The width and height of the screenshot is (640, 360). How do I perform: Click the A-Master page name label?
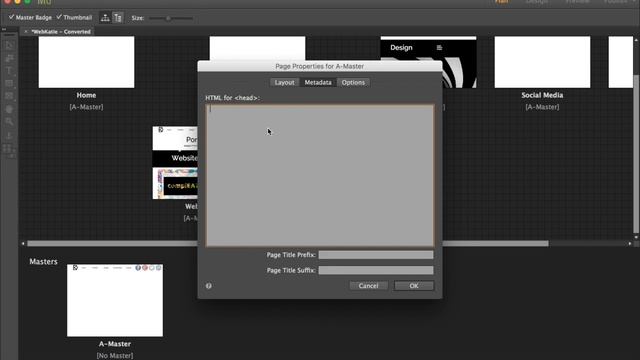[115, 344]
